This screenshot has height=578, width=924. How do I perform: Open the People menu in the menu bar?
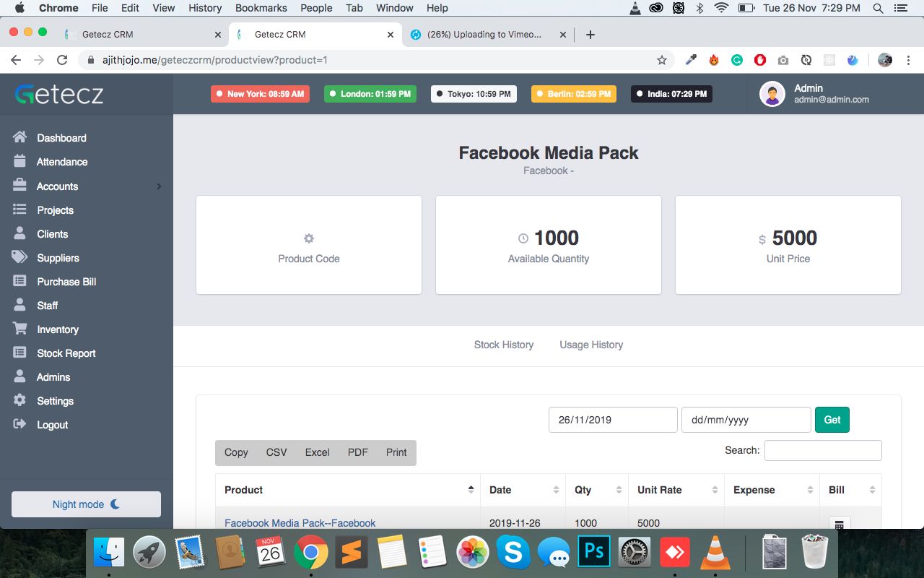(x=316, y=8)
